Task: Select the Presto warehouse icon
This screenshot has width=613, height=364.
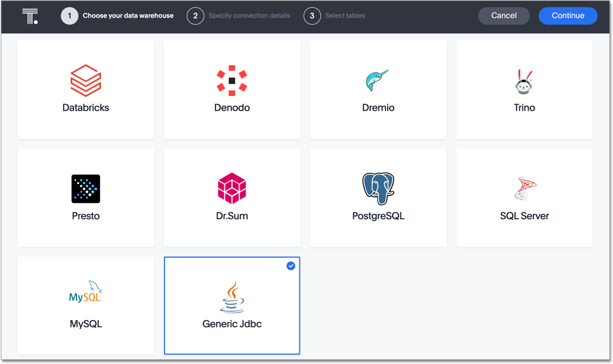Action: coord(86,189)
